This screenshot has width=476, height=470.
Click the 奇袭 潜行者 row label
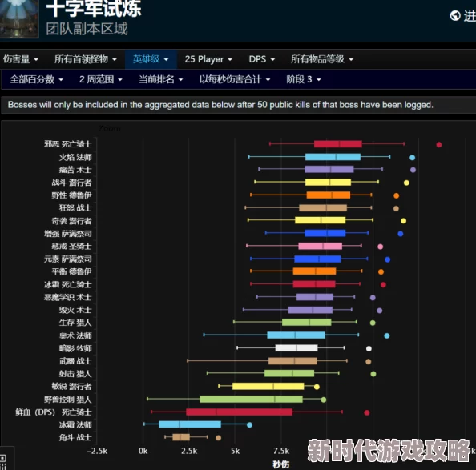pyautogui.click(x=71, y=221)
